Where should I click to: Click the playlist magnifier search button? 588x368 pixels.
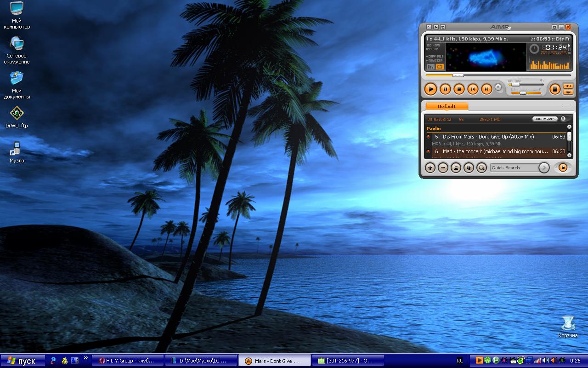(481, 168)
